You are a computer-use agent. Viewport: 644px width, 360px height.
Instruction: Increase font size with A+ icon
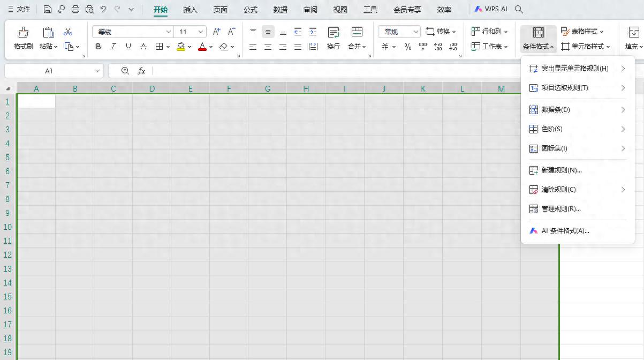(216, 32)
